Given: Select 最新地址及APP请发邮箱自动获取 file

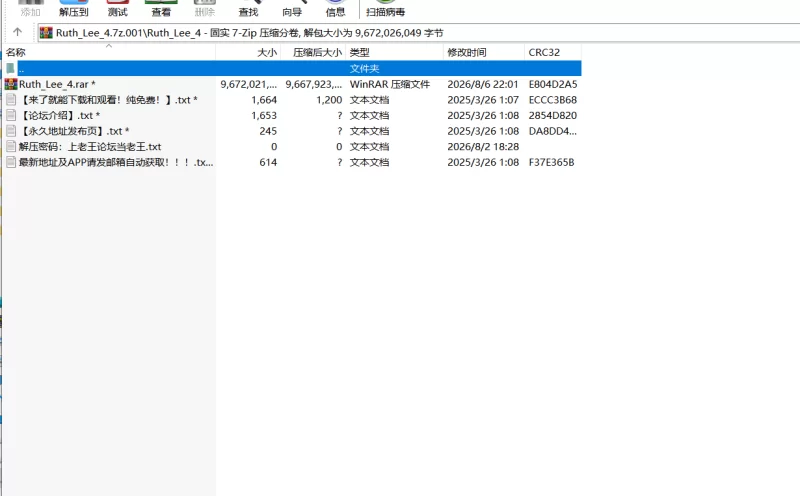Looking at the screenshot, I should coord(116,162).
